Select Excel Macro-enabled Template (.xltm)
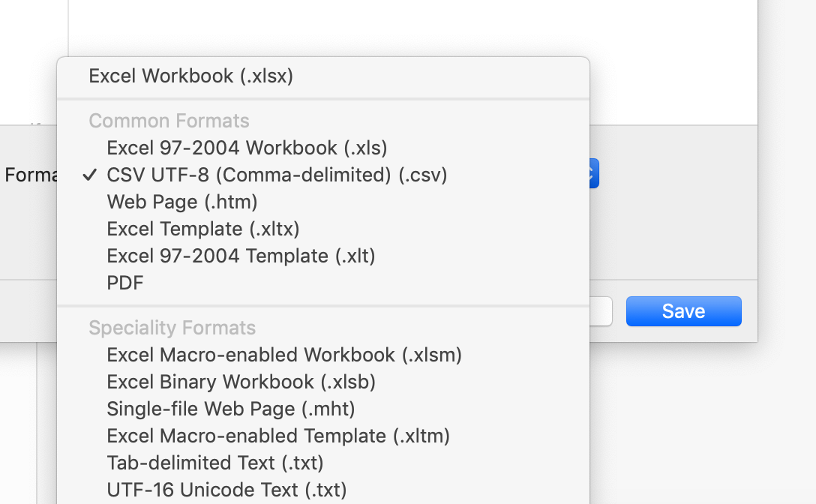 click(278, 436)
